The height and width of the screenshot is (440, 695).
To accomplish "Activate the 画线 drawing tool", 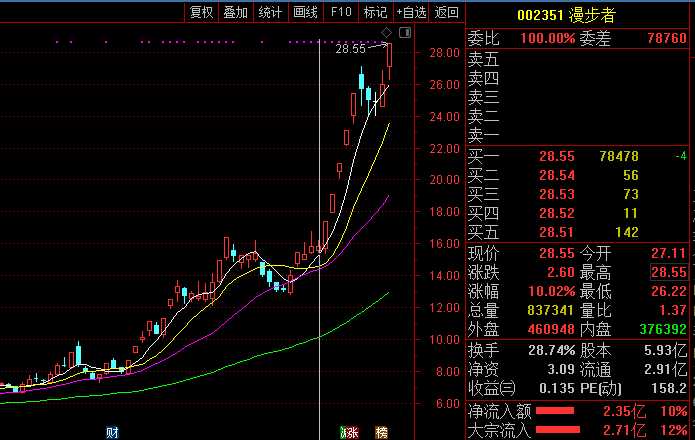I will pos(305,12).
